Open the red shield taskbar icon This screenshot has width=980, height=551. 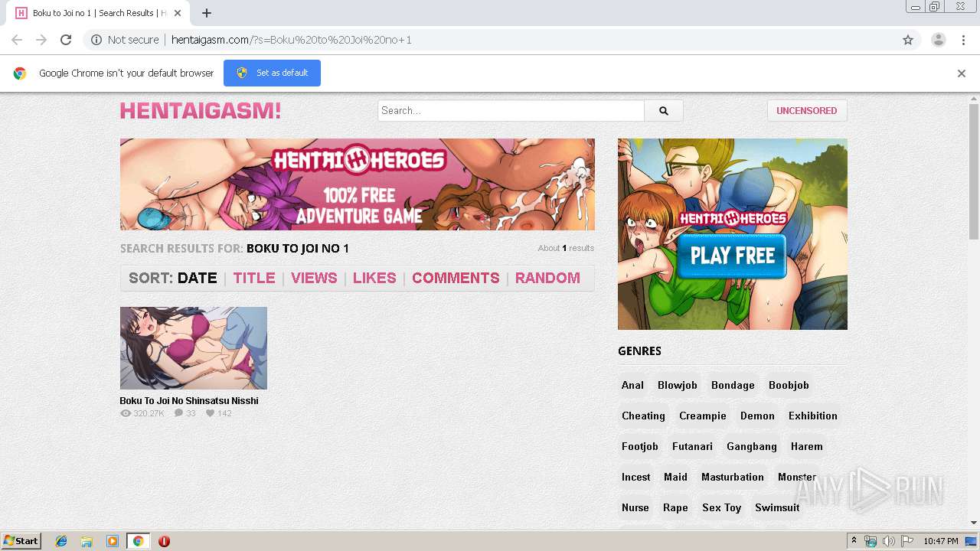[164, 541]
